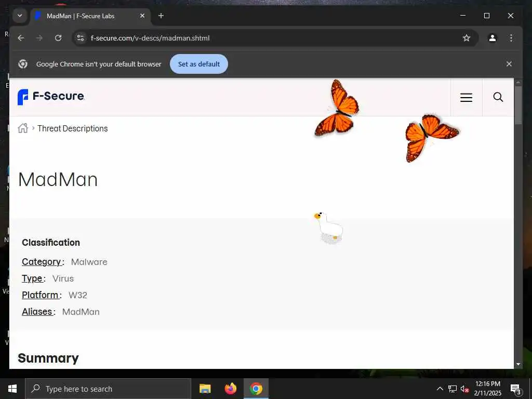Click the page's vertical scrollbar thumb
This screenshot has width=532, height=399.
click(518, 105)
